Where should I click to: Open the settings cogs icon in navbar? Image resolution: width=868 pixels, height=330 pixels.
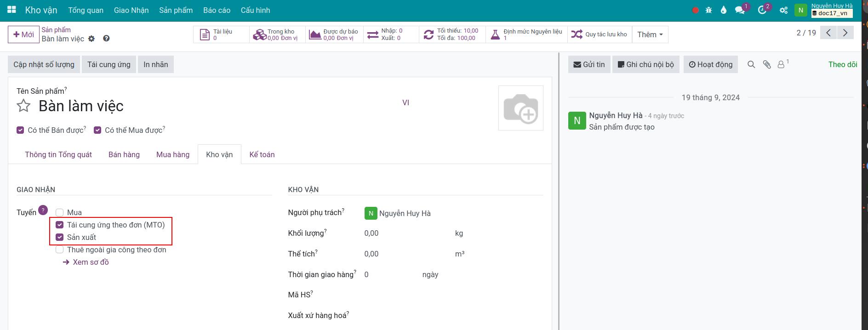(x=783, y=10)
